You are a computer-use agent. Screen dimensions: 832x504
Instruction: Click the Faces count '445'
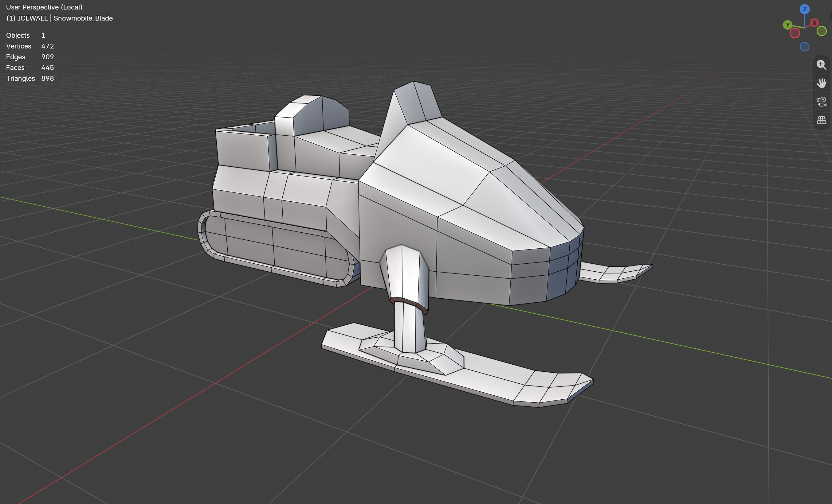(x=48, y=68)
